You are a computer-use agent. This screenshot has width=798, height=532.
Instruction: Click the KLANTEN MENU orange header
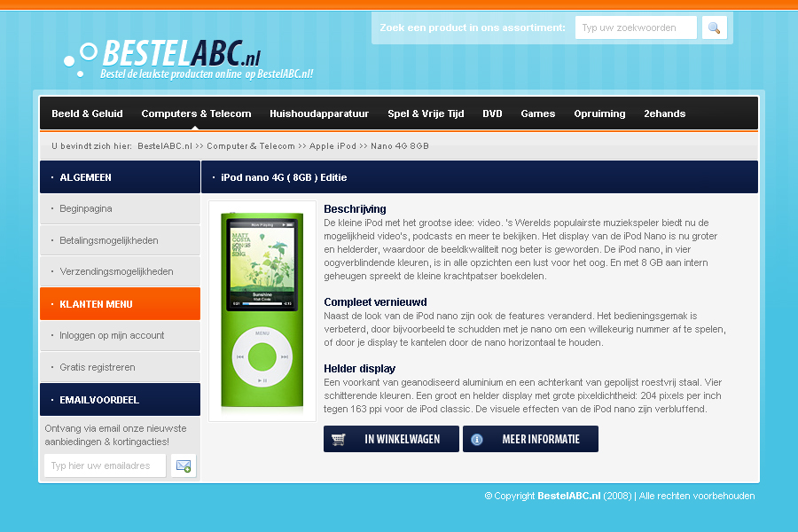pos(120,304)
